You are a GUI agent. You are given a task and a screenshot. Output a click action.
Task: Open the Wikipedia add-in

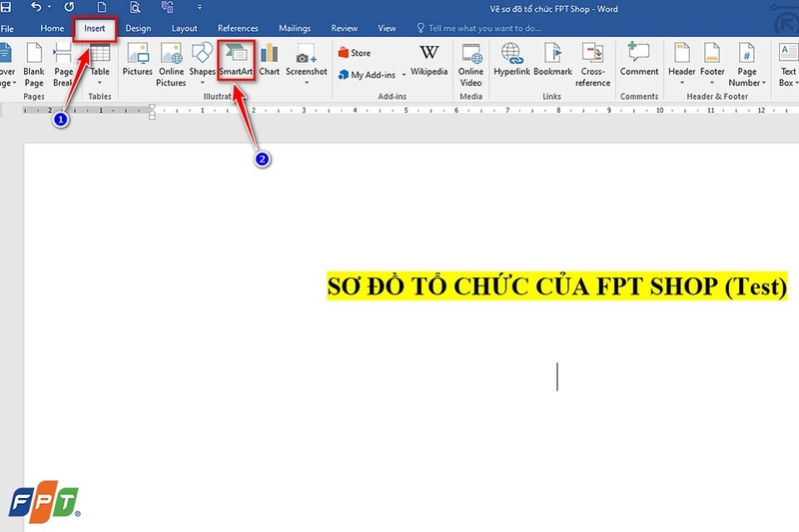429,60
